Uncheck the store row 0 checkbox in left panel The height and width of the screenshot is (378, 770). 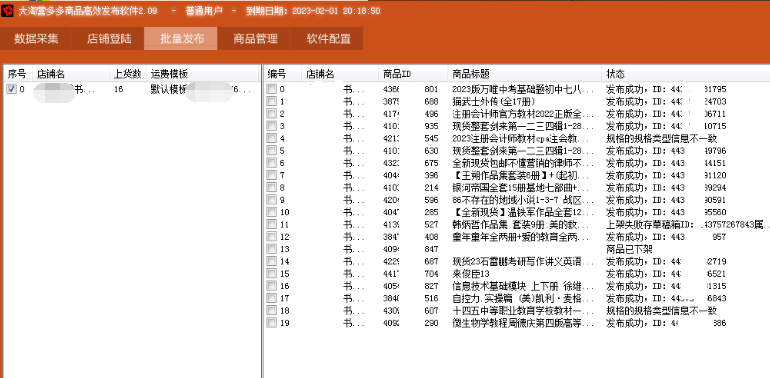12,89
